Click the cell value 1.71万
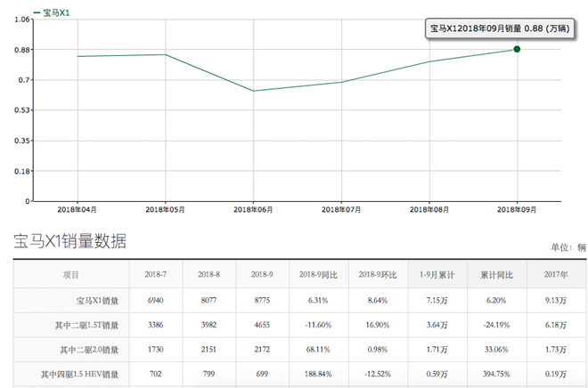The height and width of the screenshot is (388, 588). point(437,350)
